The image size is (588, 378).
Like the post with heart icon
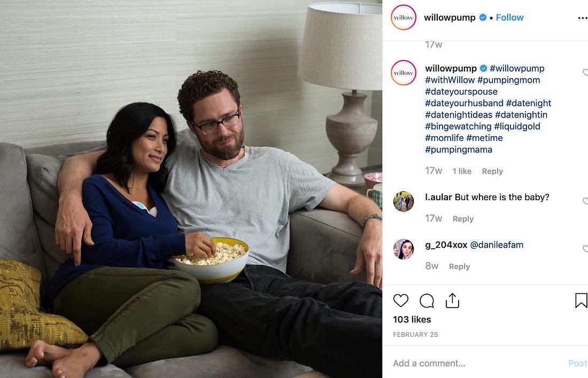400,301
